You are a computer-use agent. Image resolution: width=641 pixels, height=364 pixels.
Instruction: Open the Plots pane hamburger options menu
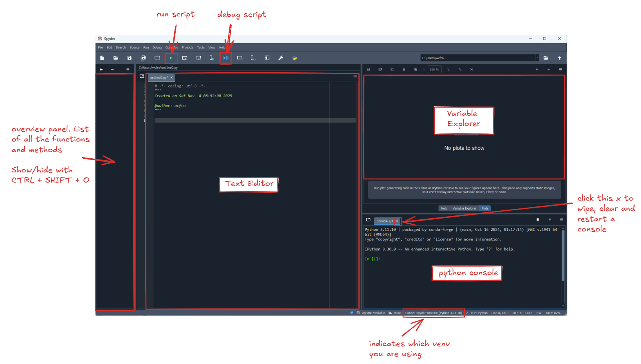click(x=560, y=70)
